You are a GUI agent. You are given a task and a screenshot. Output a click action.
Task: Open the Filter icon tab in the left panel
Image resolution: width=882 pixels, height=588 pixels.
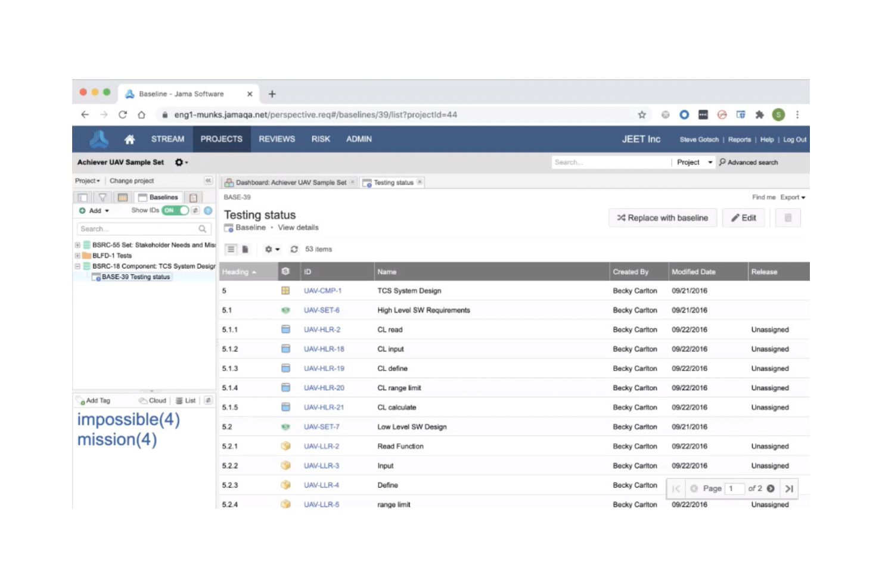102,197
